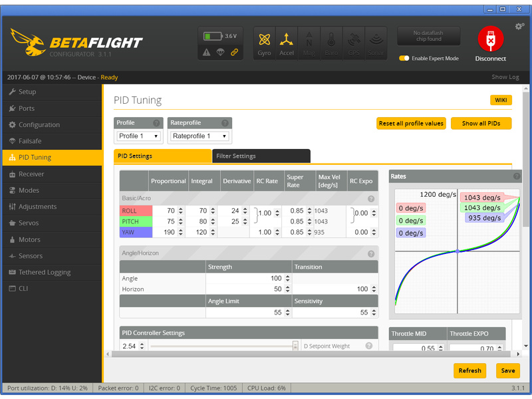Click Reset all profile values button

coord(411,123)
